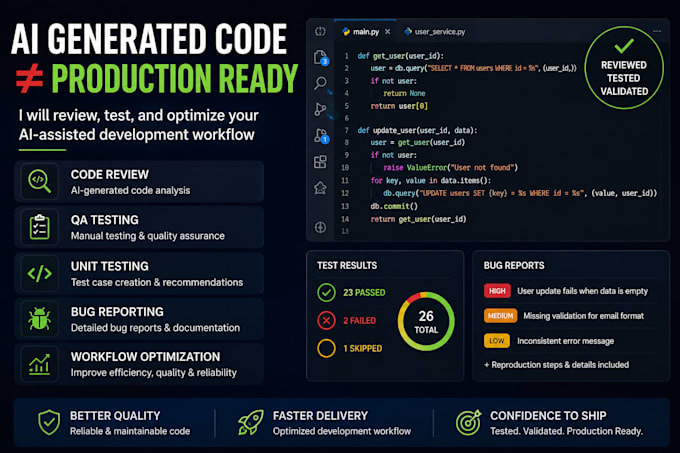The width and height of the screenshot is (680, 453).
Task: Click 'Inconsistent error message' bug report
Action: coord(566,341)
